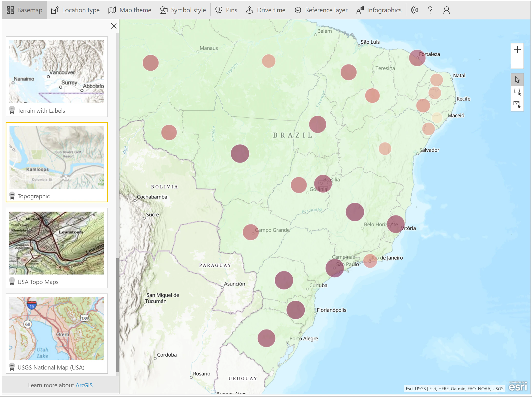This screenshot has height=397, width=532.
Task: Open the Location type panel
Action: (x=75, y=10)
